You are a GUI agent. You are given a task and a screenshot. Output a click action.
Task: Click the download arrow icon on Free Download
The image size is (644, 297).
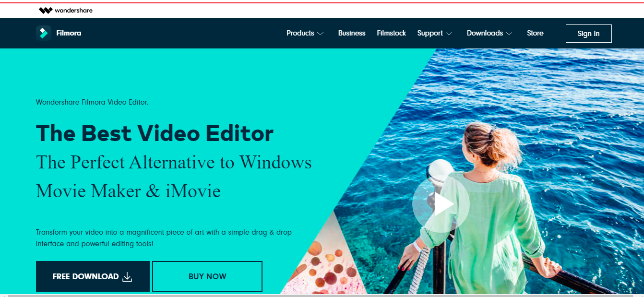(x=127, y=276)
